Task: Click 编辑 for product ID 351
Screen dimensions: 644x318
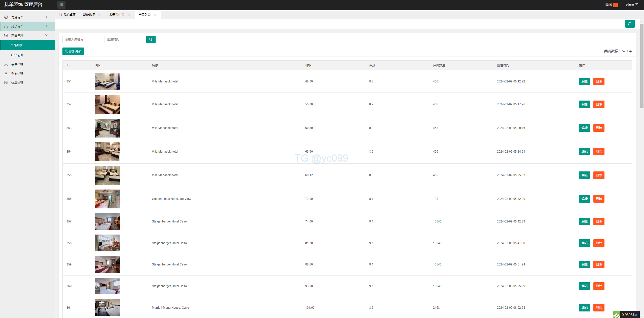Action: (584, 81)
